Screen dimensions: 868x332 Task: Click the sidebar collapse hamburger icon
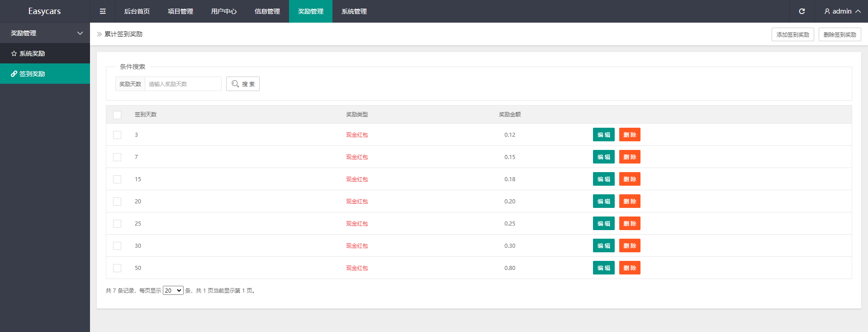coord(103,11)
